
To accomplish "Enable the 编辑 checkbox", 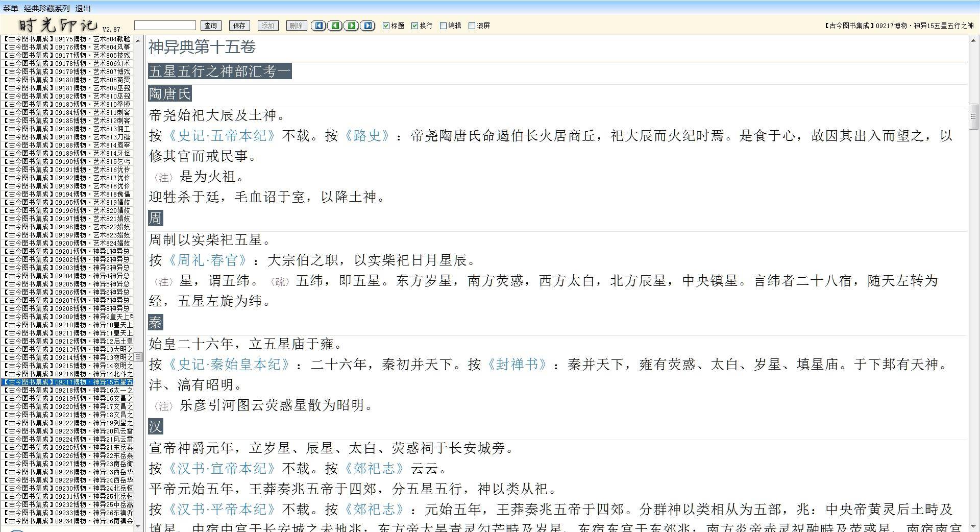I will click(x=443, y=26).
